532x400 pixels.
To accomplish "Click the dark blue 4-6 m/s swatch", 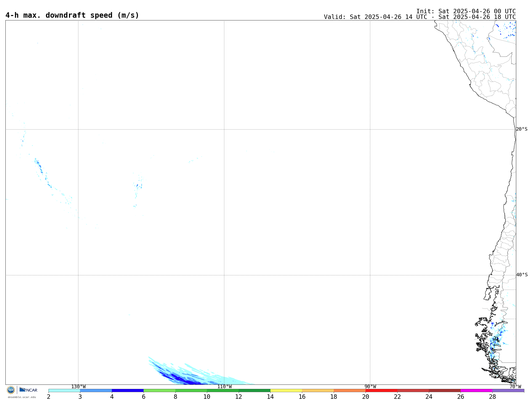I will tap(128, 391).
